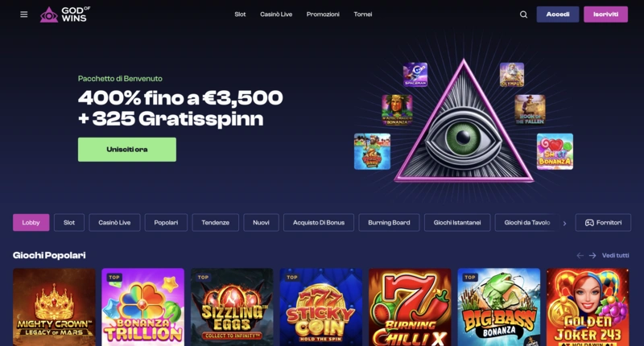Open the Sweet Bonanza game icon
Viewport: 644px width, 346px height.
[x=555, y=151]
